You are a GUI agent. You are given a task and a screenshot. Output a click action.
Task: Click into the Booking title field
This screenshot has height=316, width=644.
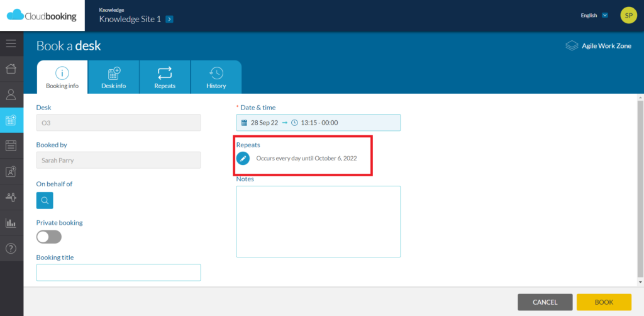pos(119,273)
